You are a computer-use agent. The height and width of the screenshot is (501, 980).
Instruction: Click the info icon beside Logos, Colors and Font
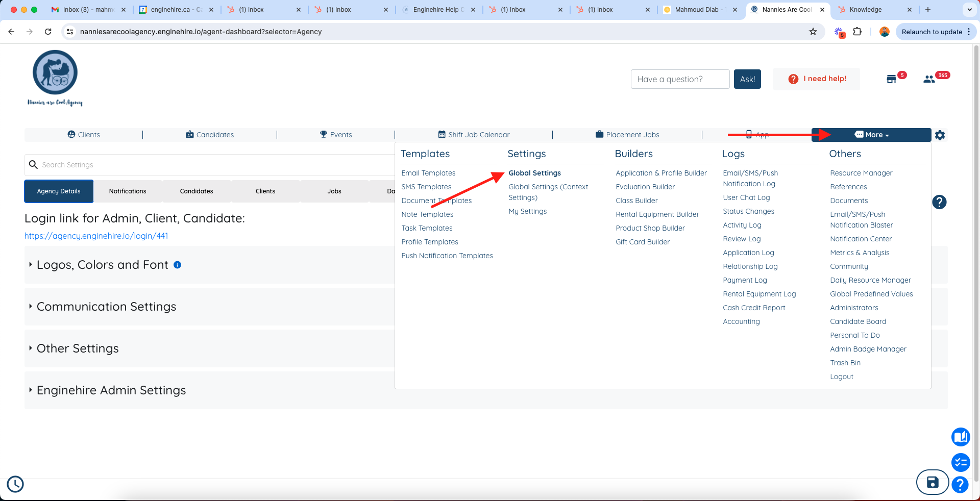178,265
